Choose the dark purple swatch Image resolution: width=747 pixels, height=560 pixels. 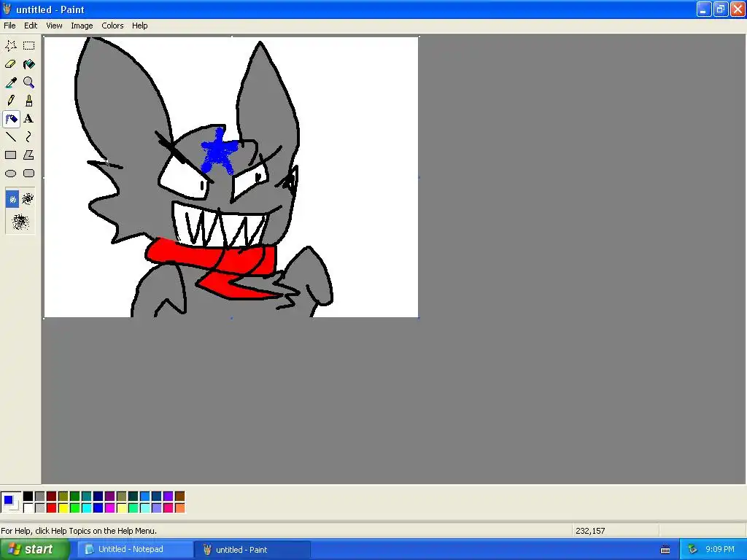click(x=110, y=497)
